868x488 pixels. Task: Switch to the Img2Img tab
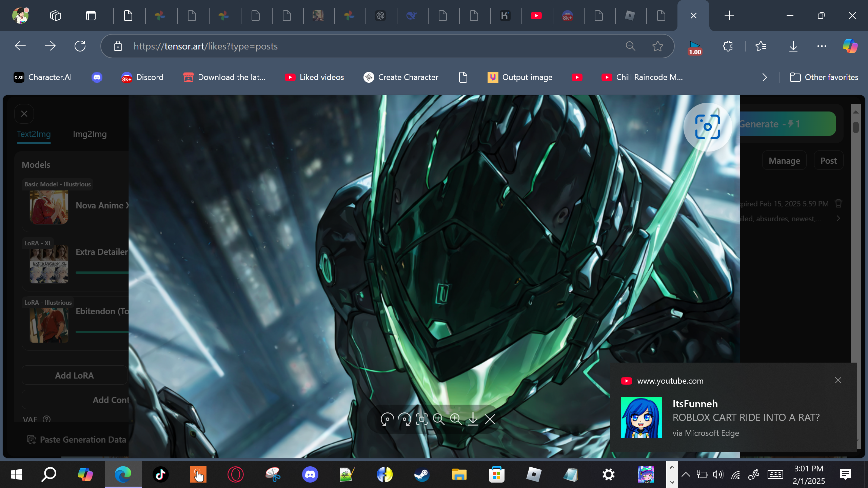90,134
